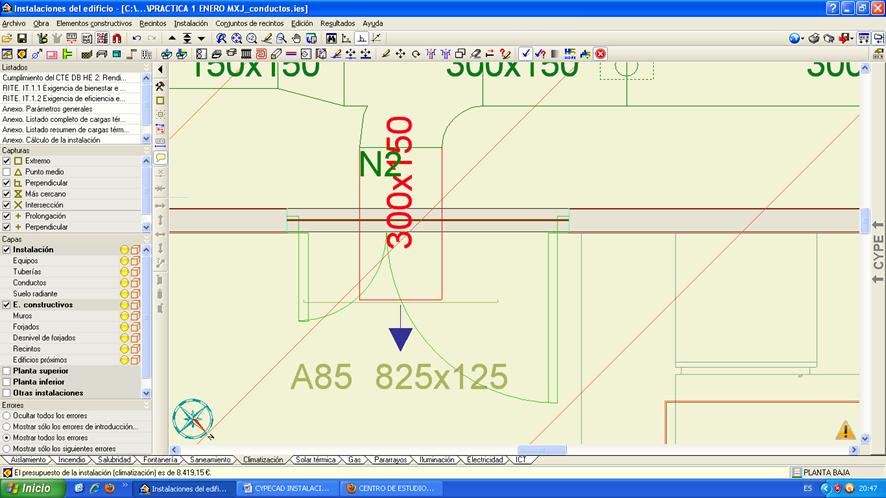The image size is (886, 498).
Task: Click the printer icon in top-right toolbar
Action: [x=813, y=38]
